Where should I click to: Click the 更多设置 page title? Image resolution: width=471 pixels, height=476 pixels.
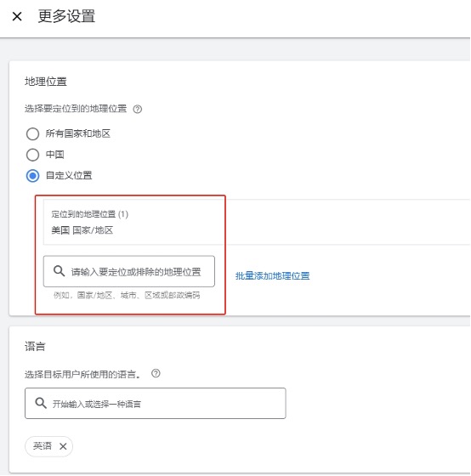66,16
